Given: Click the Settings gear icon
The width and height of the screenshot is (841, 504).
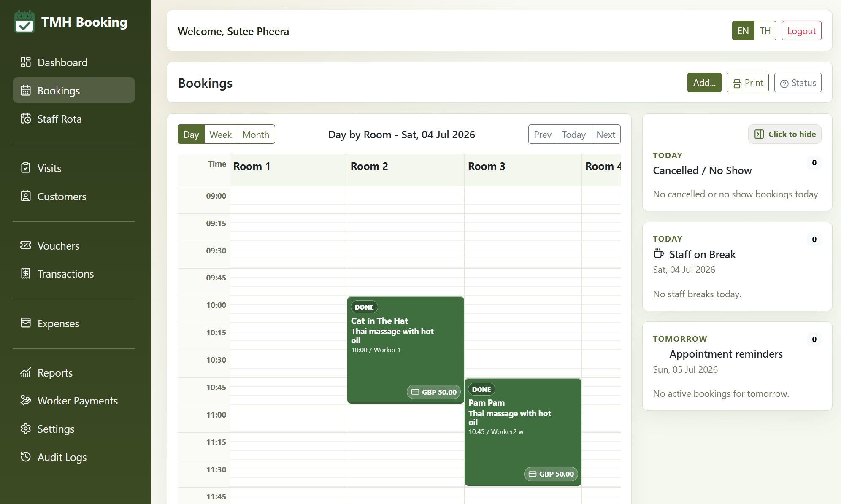Looking at the screenshot, I should tap(26, 429).
